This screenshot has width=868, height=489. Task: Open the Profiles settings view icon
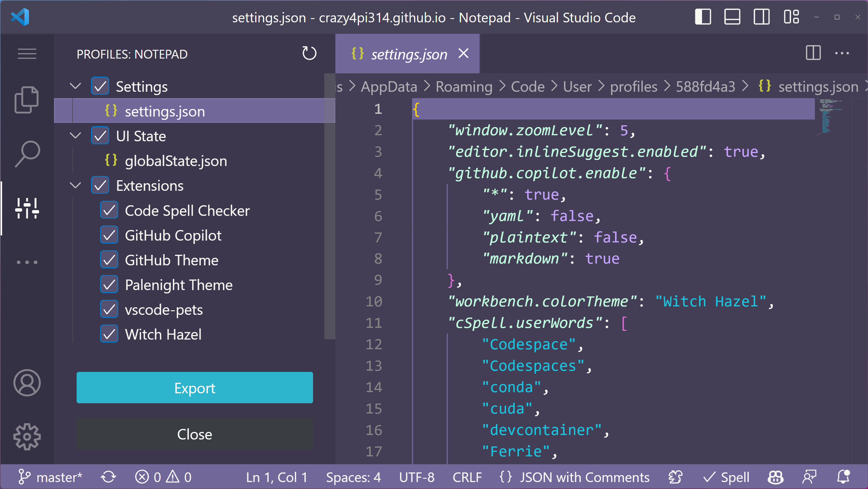coord(27,208)
